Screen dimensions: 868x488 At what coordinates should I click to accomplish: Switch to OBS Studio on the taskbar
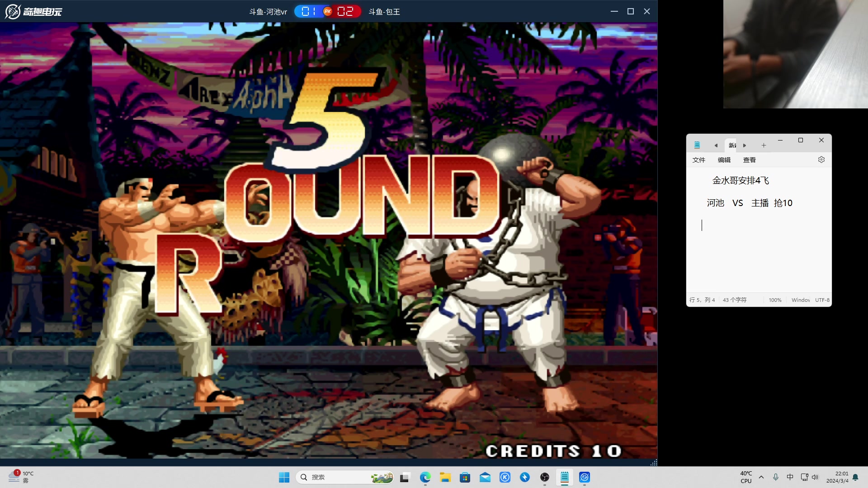coord(545,477)
